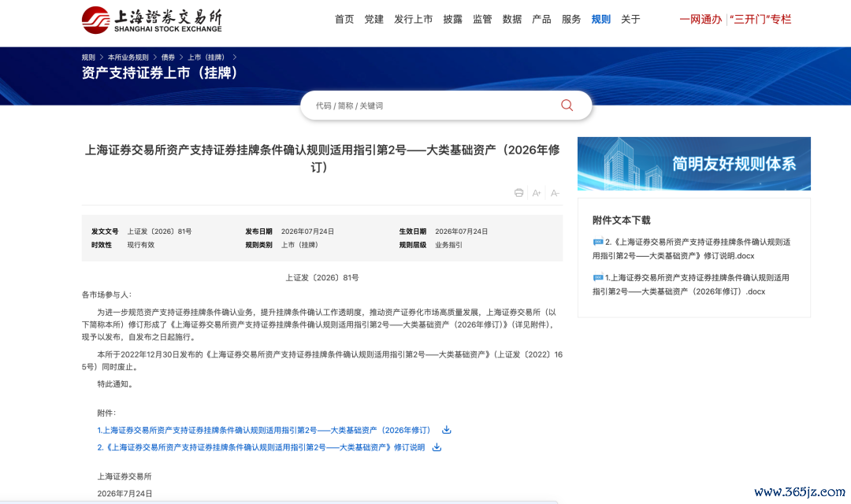Click the 规则类别 value 上市（挂牌）
The width and height of the screenshot is (851, 504).
(299, 245)
